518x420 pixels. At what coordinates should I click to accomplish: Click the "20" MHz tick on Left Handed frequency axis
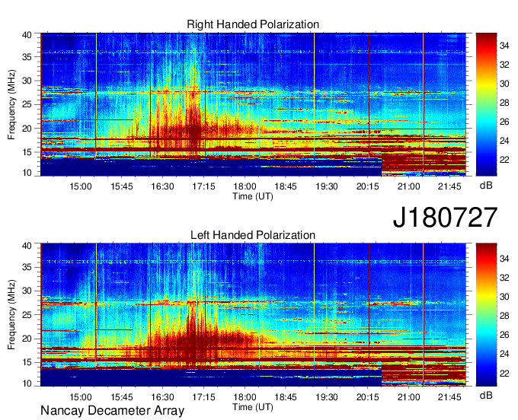tap(27, 339)
